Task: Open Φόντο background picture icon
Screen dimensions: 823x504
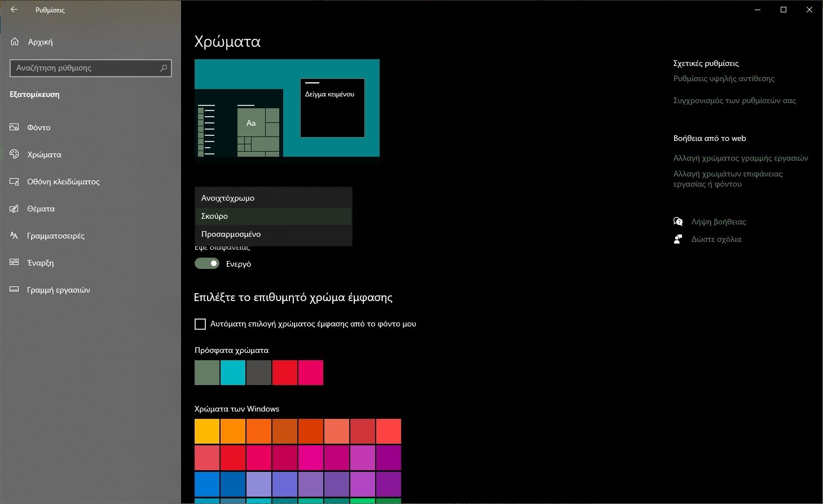Action: point(15,127)
